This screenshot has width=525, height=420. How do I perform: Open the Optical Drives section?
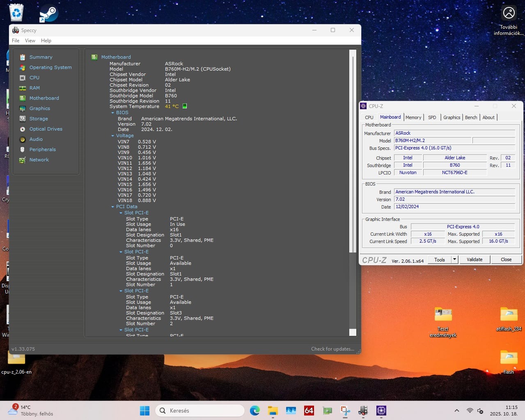pos(46,129)
